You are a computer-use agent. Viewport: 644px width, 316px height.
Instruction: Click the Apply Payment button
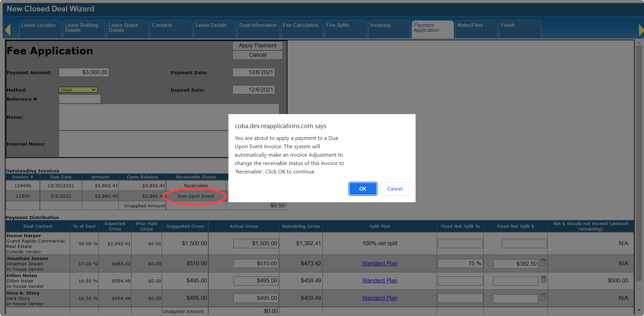click(257, 46)
